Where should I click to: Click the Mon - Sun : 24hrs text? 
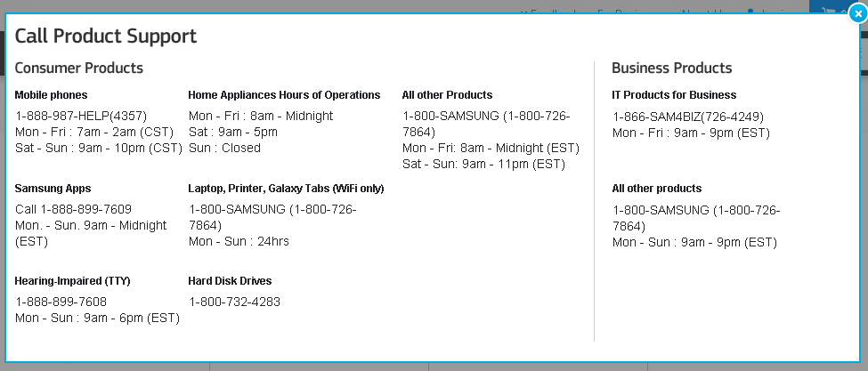coord(239,242)
